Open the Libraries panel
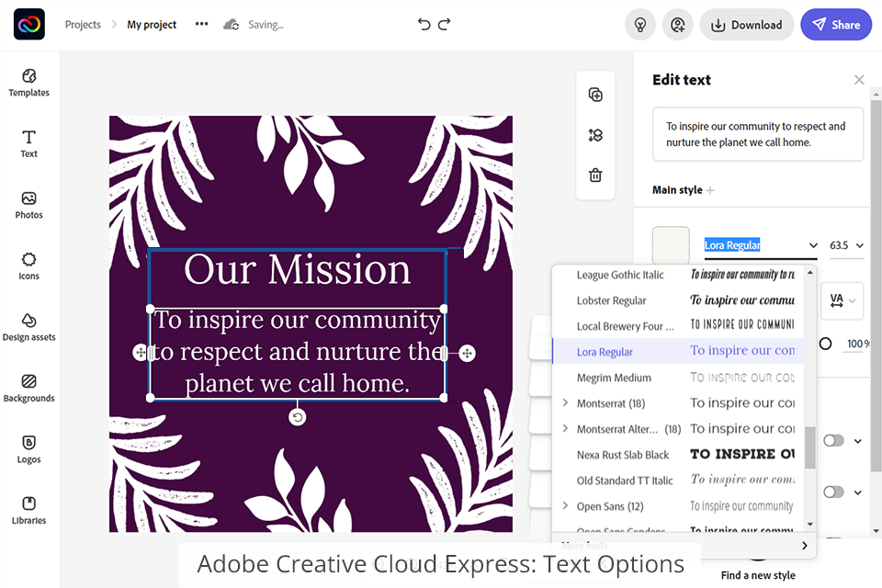The width and height of the screenshot is (882, 588). tap(28, 509)
